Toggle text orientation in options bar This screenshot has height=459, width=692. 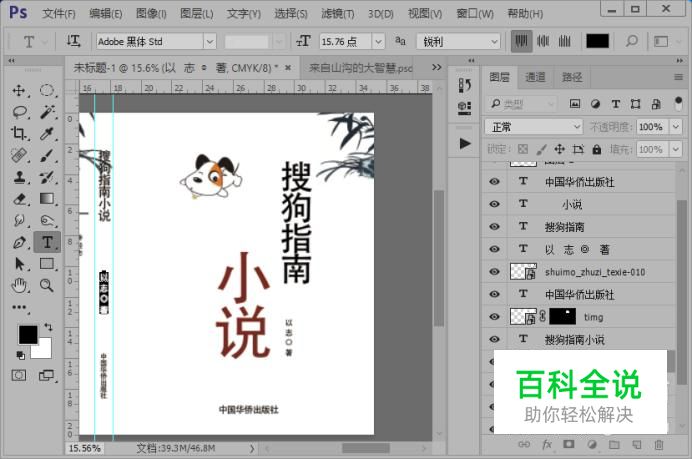pyautogui.click(x=73, y=41)
